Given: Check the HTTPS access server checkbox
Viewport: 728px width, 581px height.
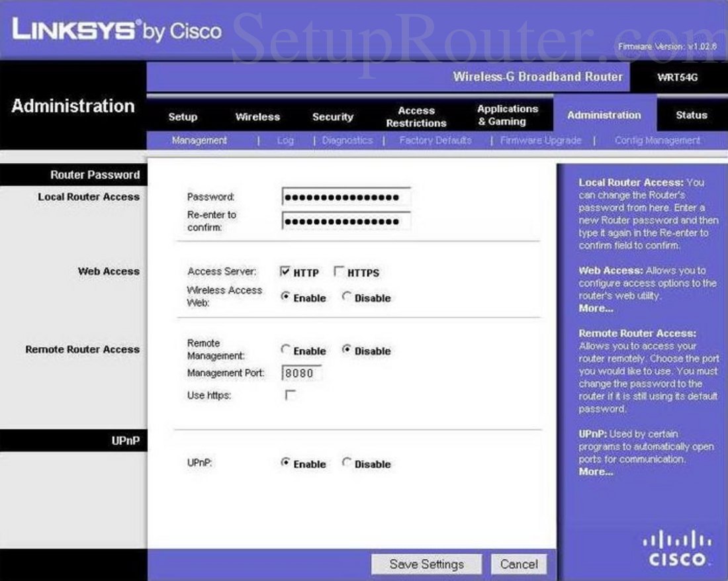Looking at the screenshot, I should 339,272.
